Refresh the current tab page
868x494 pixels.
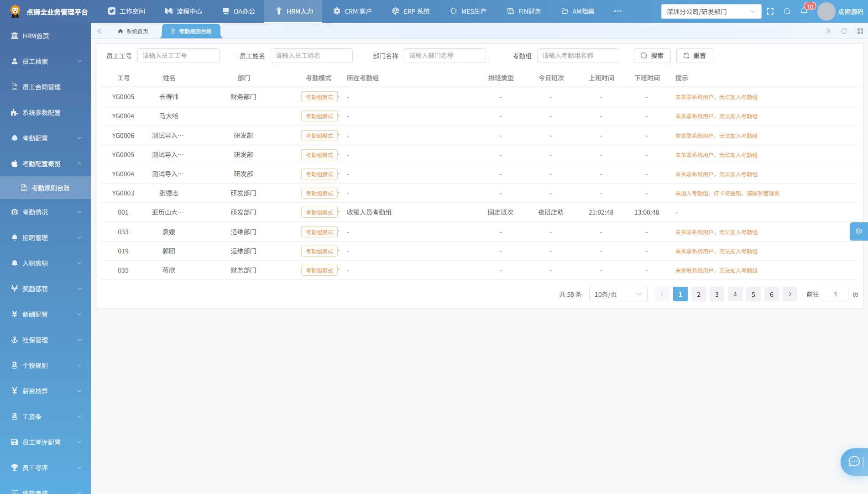click(x=844, y=31)
